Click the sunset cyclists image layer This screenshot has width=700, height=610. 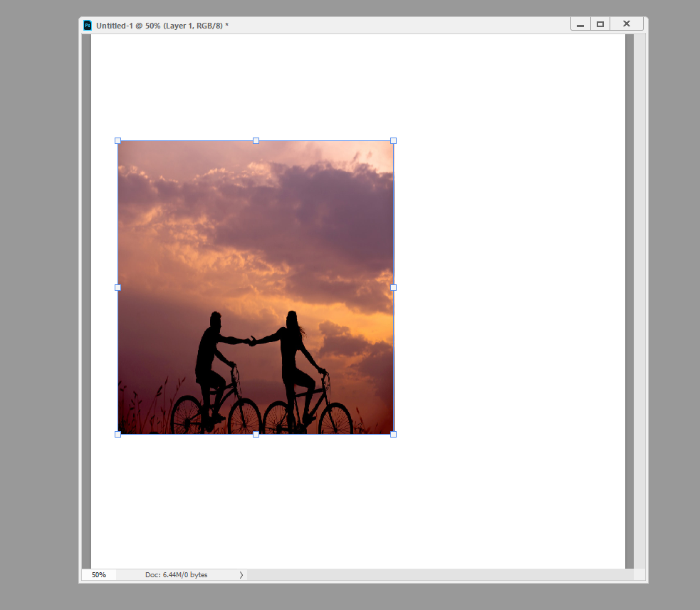click(x=256, y=287)
